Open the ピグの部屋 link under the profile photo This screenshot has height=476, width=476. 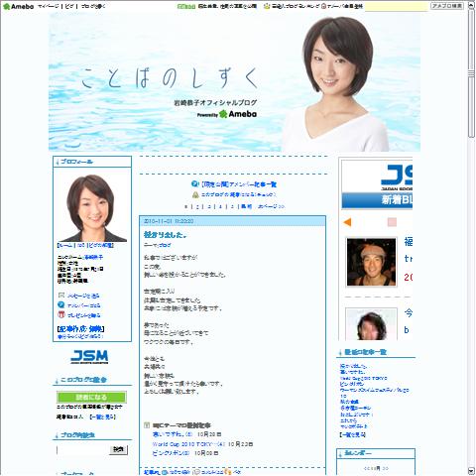pos(101,246)
